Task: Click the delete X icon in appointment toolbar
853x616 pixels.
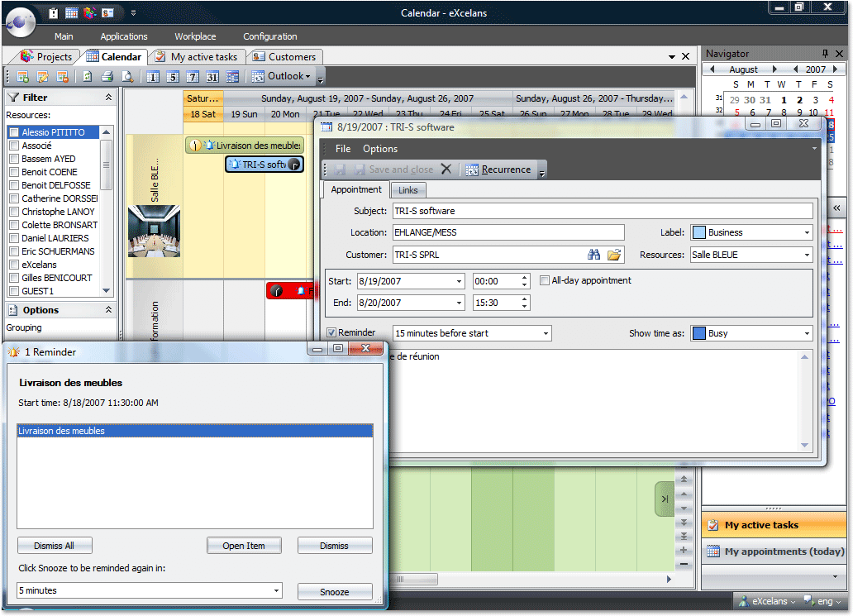Action: tap(446, 170)
